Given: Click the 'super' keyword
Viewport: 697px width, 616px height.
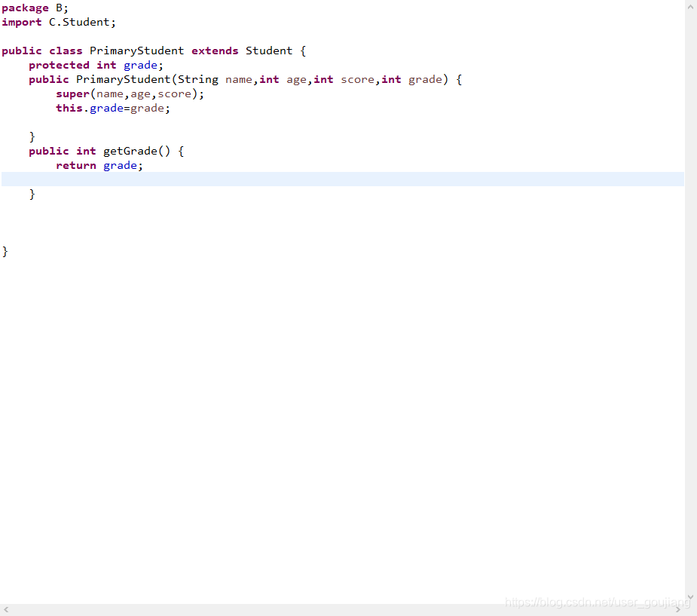Looking at the screenshot, I should pos(73,94).
